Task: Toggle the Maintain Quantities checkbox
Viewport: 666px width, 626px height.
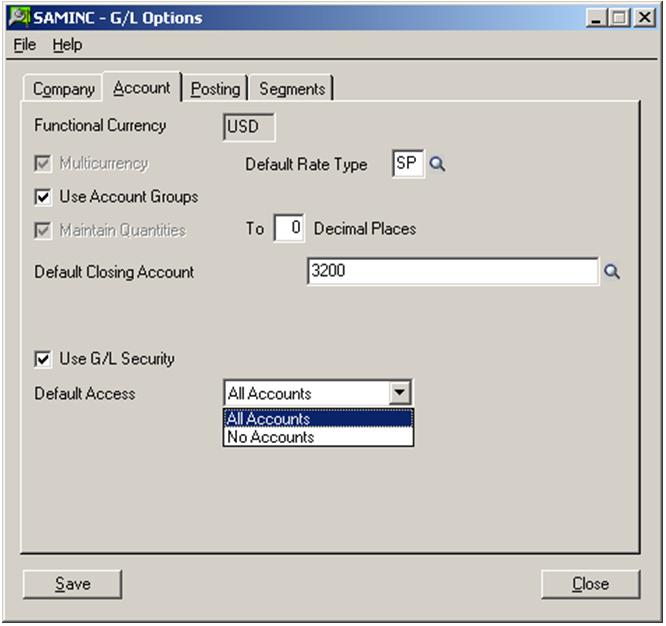Action: (43, 231)
